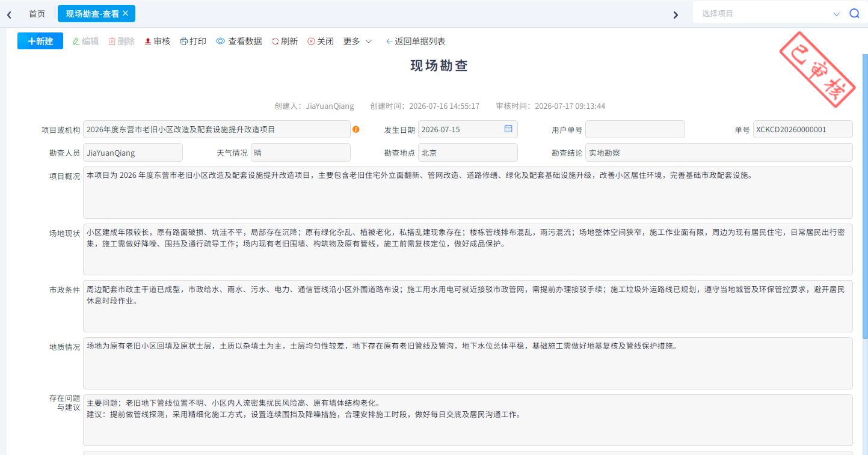Click 返回单据列表 back link
Viewport: 868px width, 455px height.
pyautogui.click(x=416, y=41)
